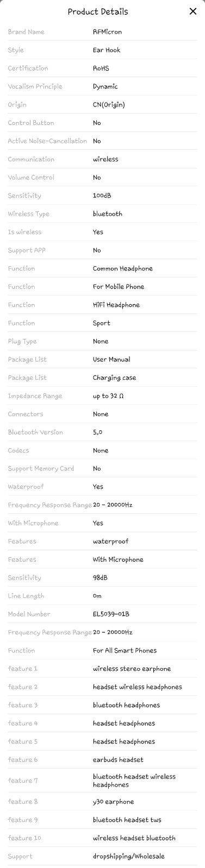The width and height of the screenshot is (205, 868).
Task: Select the Product Details title
Action: pos(98,11)
